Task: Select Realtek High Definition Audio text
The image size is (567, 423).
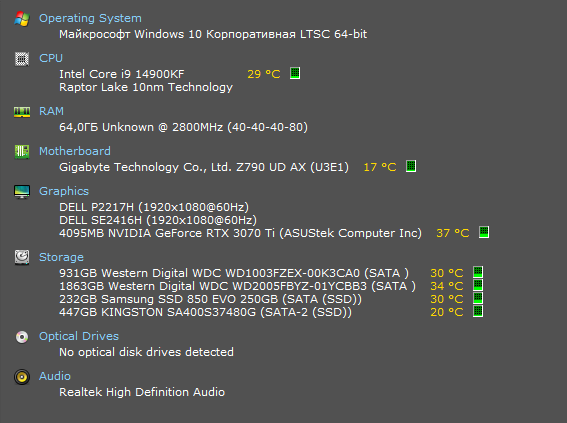Action: (142, 392)
